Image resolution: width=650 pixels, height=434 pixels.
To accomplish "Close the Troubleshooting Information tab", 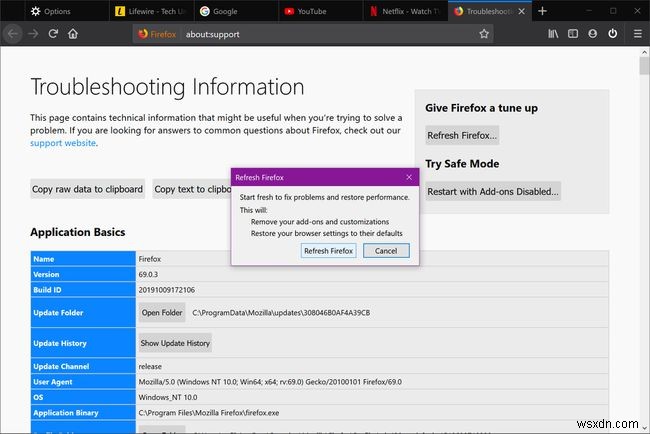I will coord(521,11).
